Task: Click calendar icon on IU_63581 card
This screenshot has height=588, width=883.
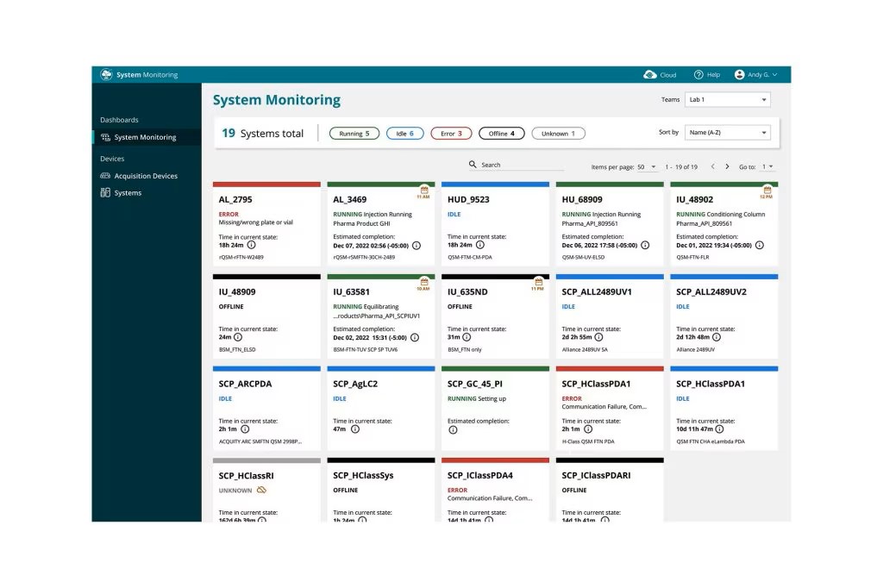Action: pyautogui.click(x=424, y=282)
